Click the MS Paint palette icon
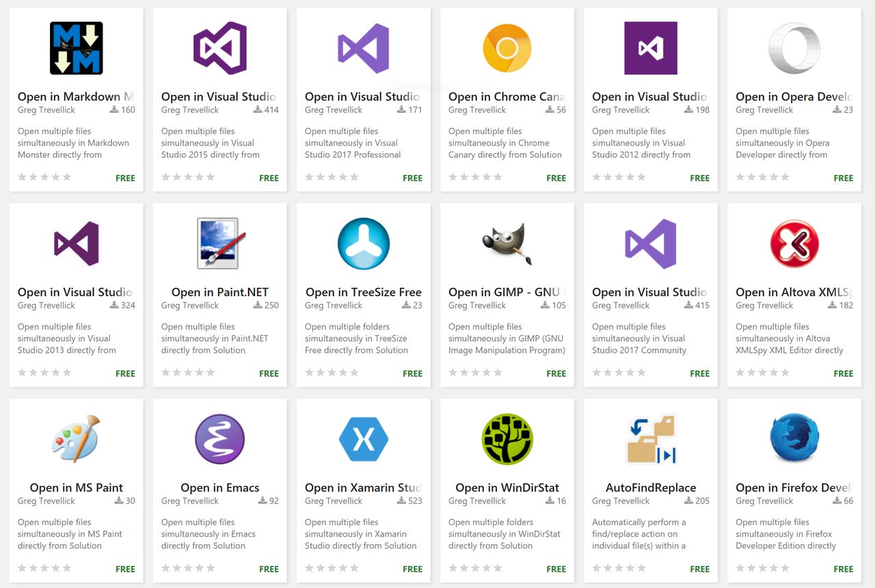The image size is (875, 588). [76, 439]
